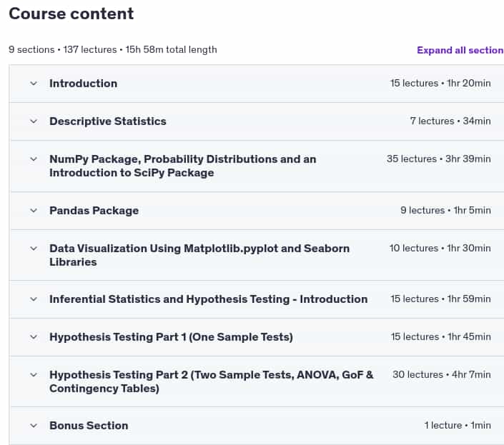504x445 pixels.
Task: Open the Bonus Section title
Action: pyautogui.click(x=89, y=426)
